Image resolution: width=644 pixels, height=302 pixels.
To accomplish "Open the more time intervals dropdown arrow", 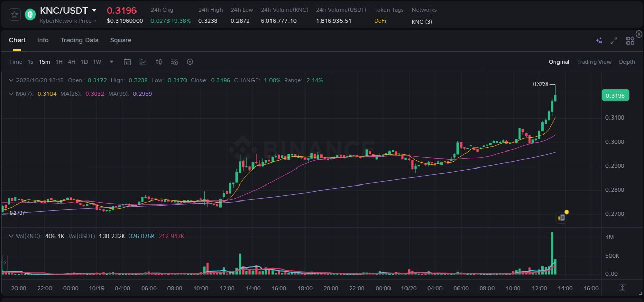I will 112,62.
